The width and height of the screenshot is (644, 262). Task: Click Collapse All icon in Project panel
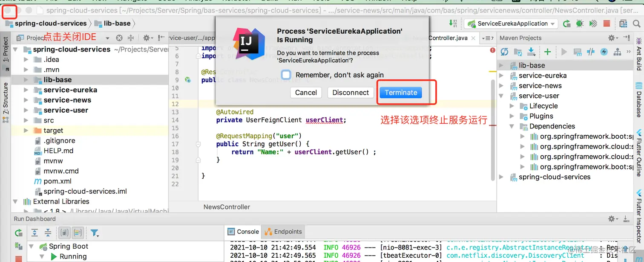[x=131, y=38]
